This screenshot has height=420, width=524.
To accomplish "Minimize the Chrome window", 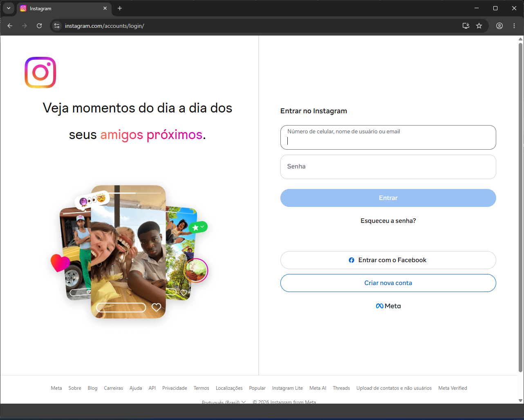I will [x=477, y=8].
